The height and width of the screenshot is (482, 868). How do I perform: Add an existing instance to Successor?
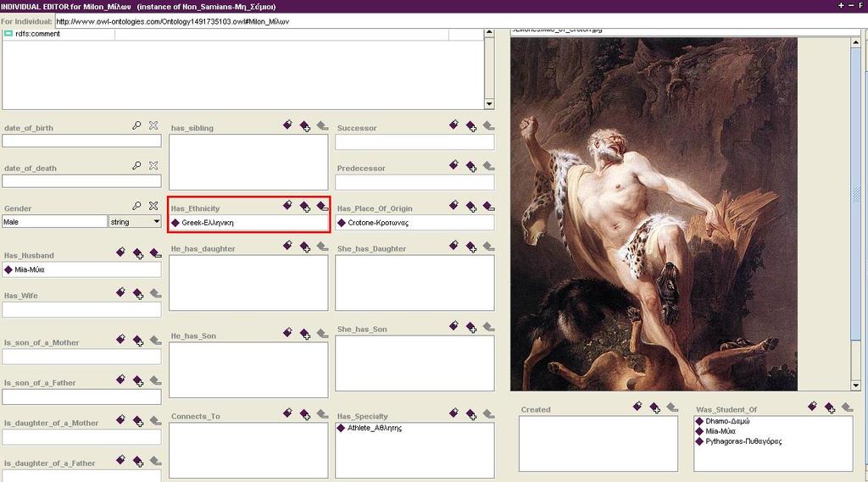coord(471,127)
